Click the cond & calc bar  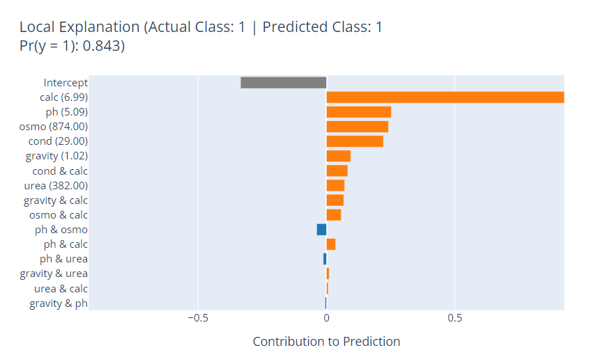pos(337,171)
